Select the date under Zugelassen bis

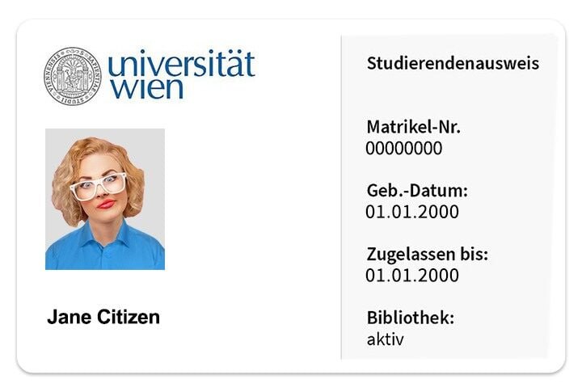(x=412, y=276)
